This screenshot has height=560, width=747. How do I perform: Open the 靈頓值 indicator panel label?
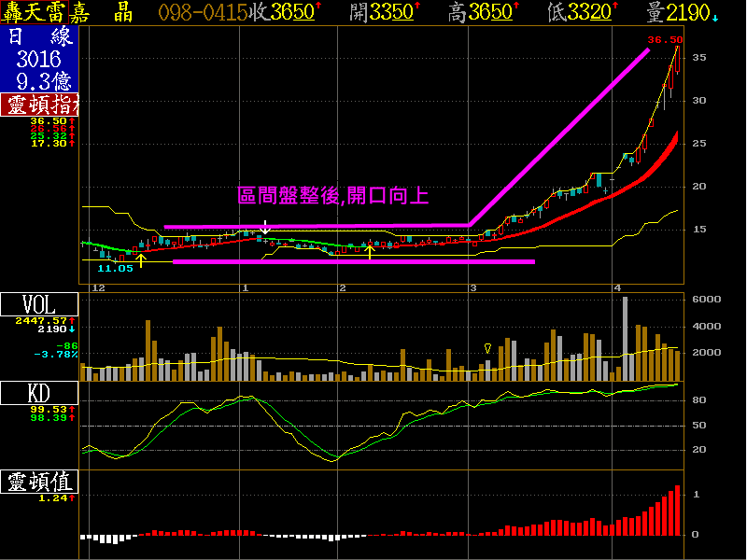39,482
